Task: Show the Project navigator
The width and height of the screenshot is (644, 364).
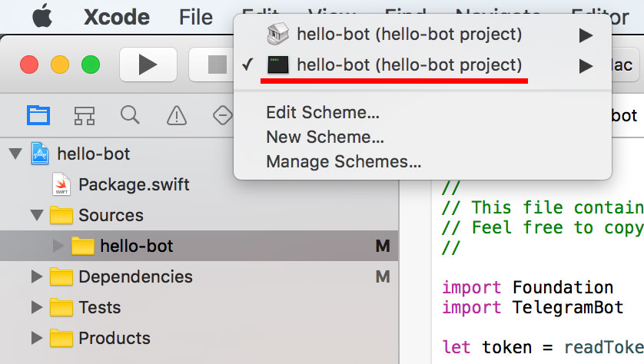Action: pos(38,115)
